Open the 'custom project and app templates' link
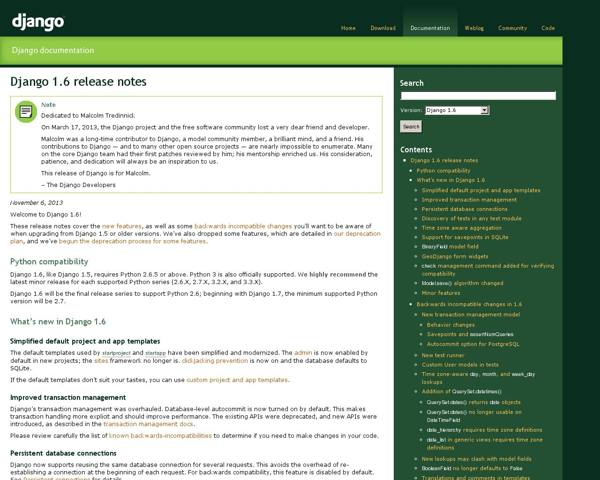Screen dimensions: 600x480 (236, 380)
